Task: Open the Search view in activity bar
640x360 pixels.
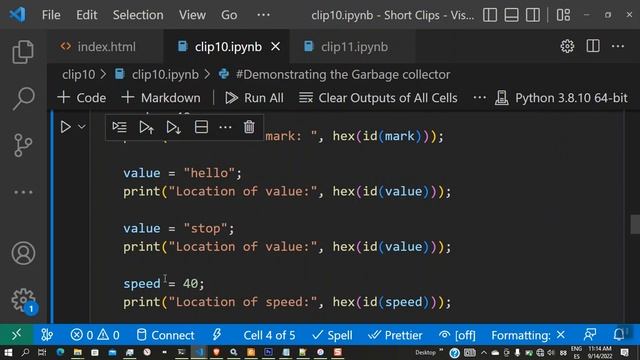Action: [x=23, y=98]
